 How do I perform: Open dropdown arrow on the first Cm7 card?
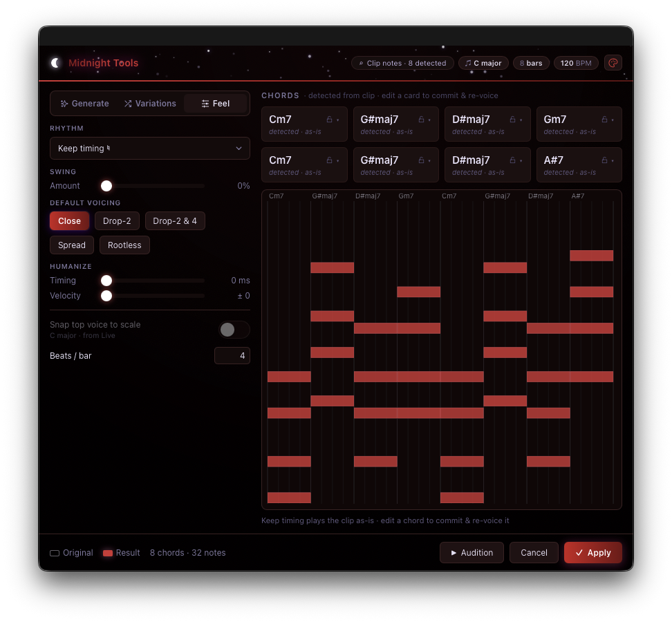tap(337, 120)
